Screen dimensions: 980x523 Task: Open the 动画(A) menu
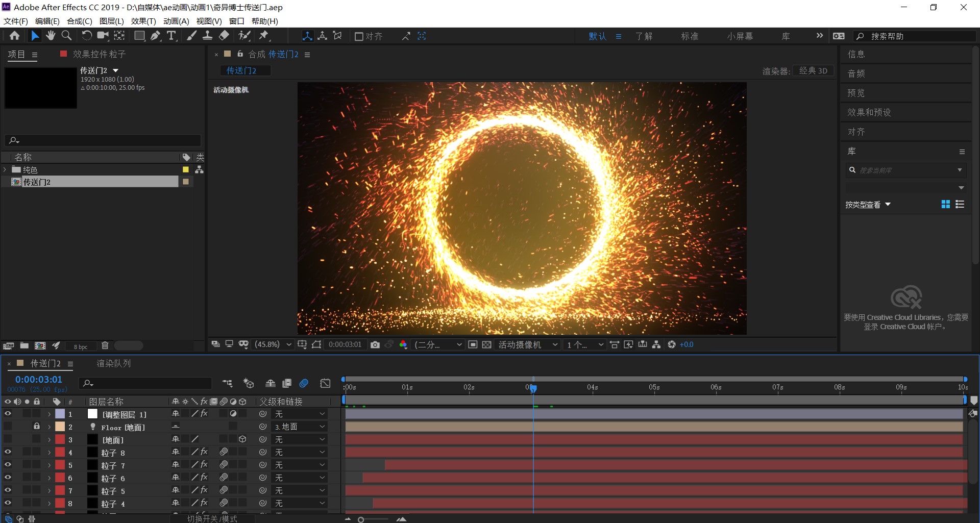(x=176, y=21)
